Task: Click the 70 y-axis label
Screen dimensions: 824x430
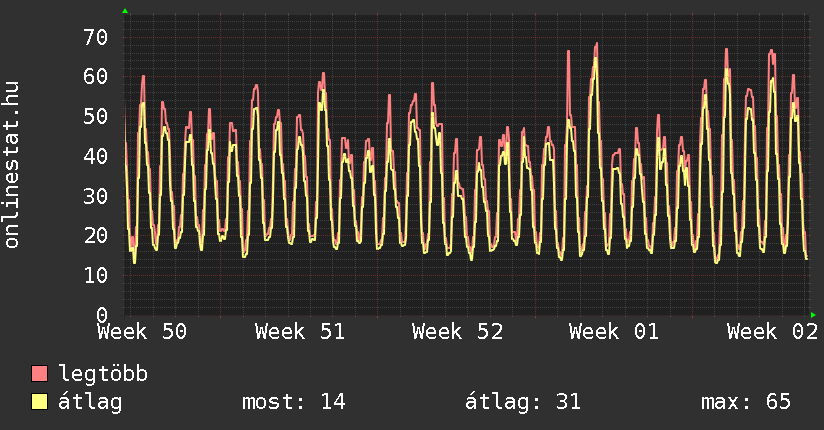Action: pyautogui.click(x=95, y=37)
